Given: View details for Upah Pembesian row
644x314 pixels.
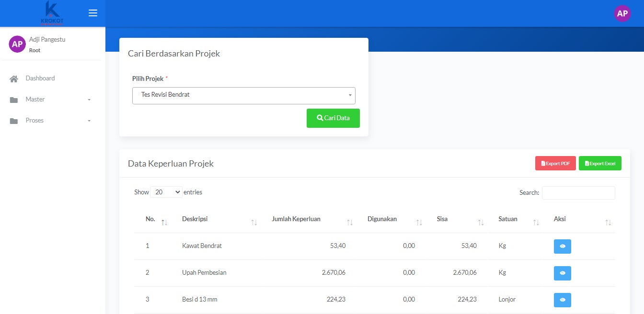Looking at the screenshot, I should coord(562,273).
